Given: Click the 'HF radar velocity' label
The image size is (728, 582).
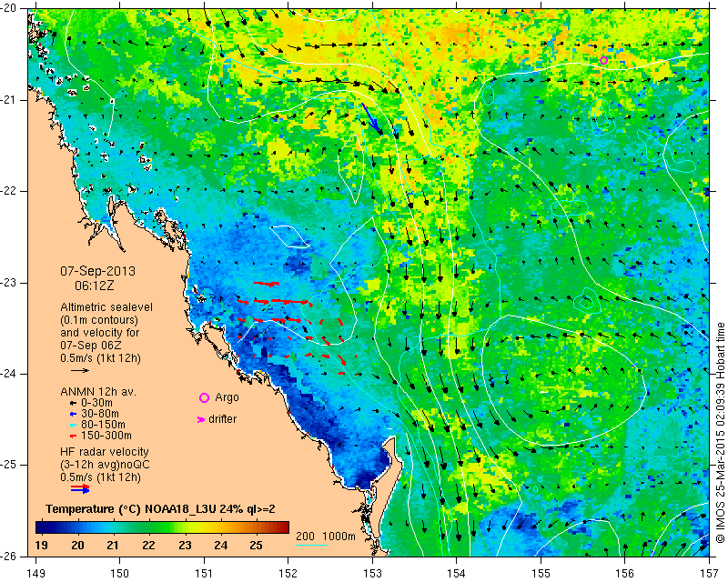Looking at the screenshot, I should [105, 452].
